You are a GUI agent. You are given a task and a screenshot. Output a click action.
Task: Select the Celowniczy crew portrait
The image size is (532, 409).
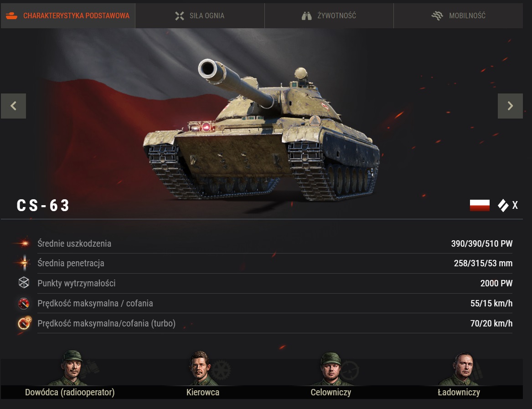pyautogui.click(x=332, y=369)
